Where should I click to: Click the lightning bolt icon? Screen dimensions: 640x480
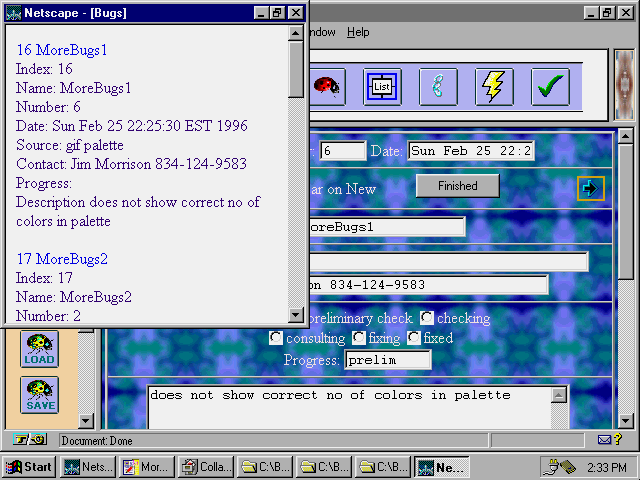click(x=494, y=87)
